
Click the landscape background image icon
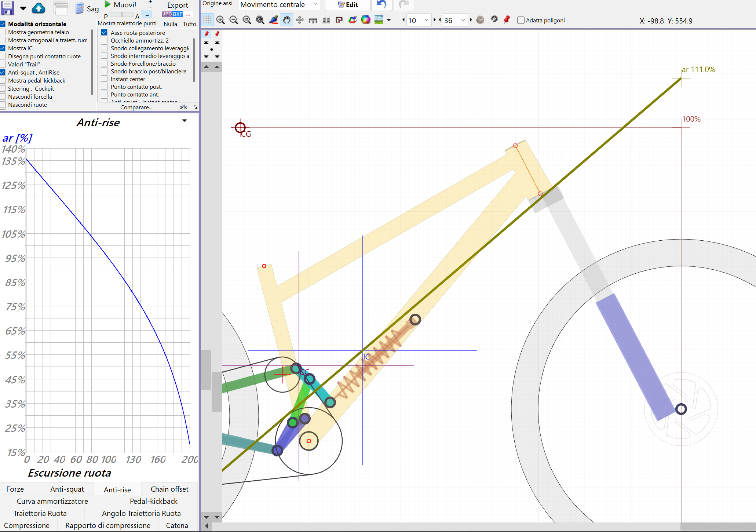coord(379,20)
